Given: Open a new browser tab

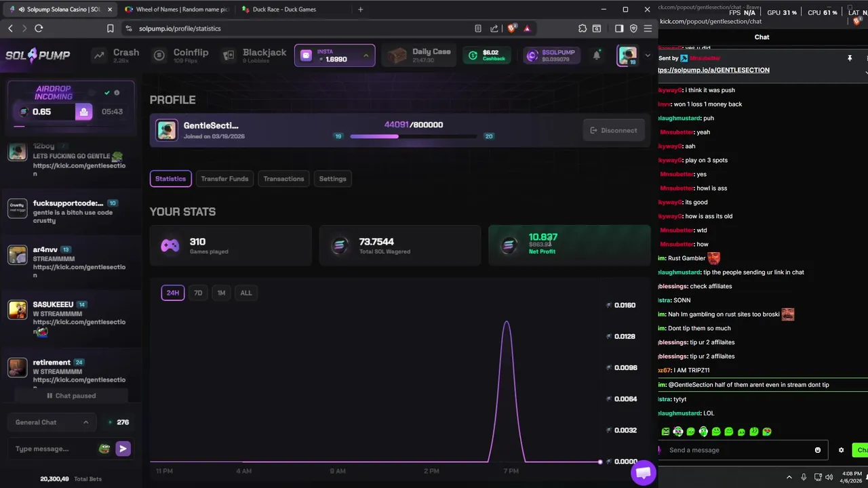Looking at the screenshot, I should (x=361, y=9).
